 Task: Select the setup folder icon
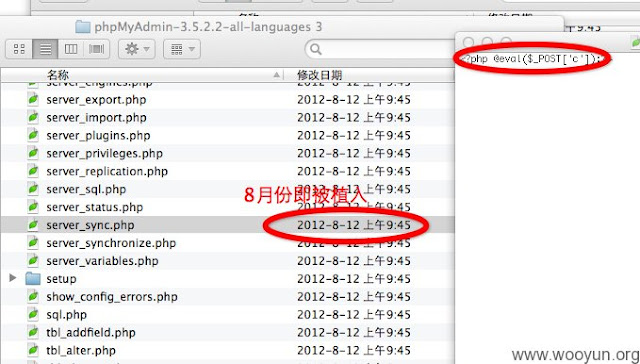pyautogui.click(x=33, y=279)
